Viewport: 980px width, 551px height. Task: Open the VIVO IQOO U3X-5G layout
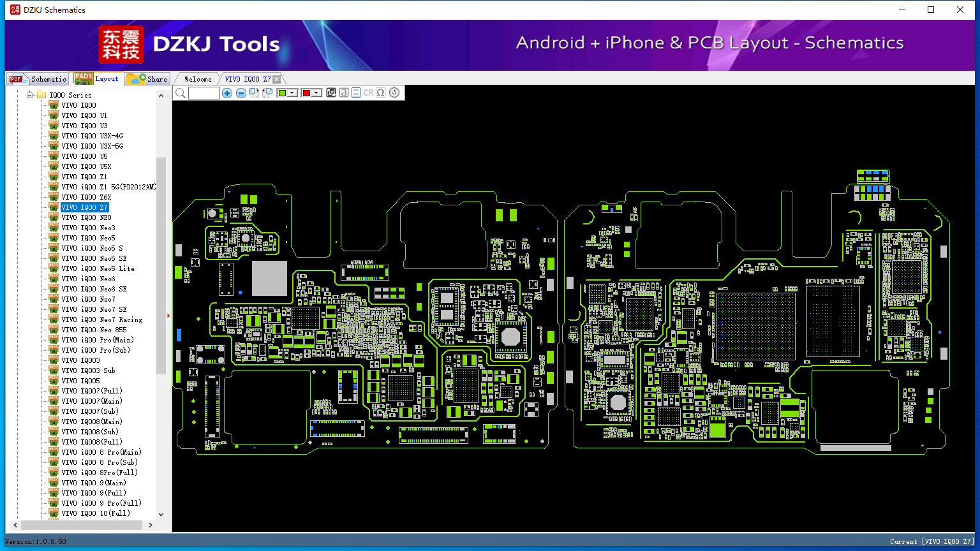(x=93, y=146)
